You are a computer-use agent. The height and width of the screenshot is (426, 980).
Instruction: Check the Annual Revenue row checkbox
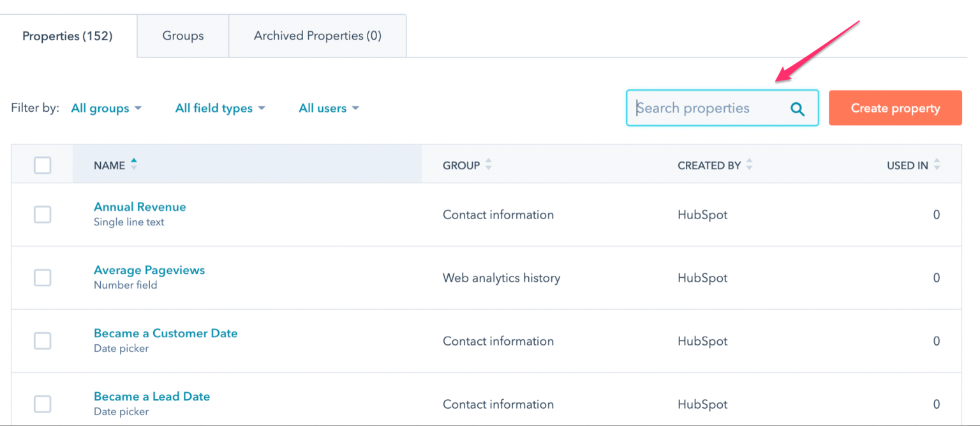tap(42, 215)
